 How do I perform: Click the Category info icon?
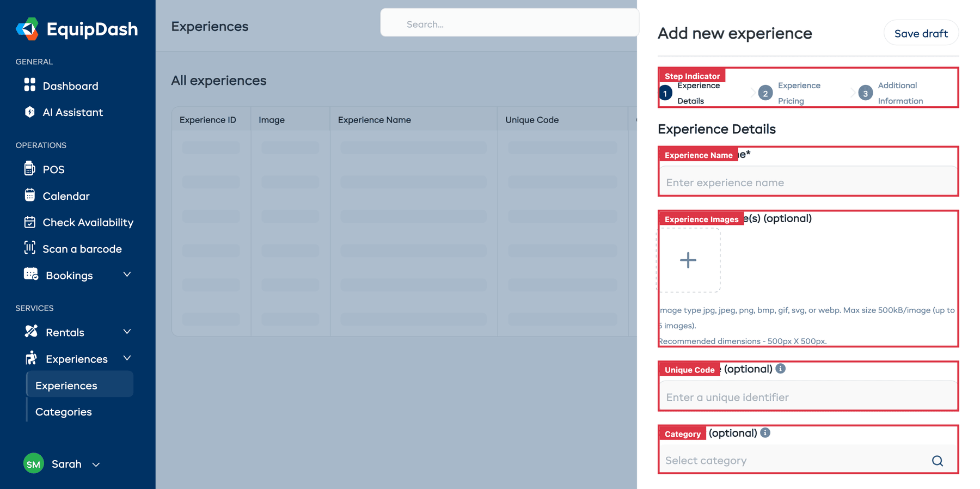(x=765, y=433)
